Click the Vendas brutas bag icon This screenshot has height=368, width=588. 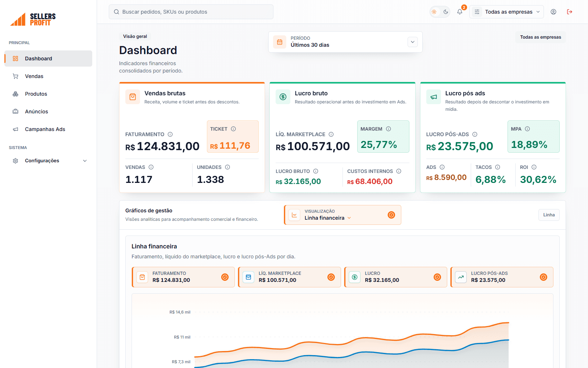(x=133, y=97)
